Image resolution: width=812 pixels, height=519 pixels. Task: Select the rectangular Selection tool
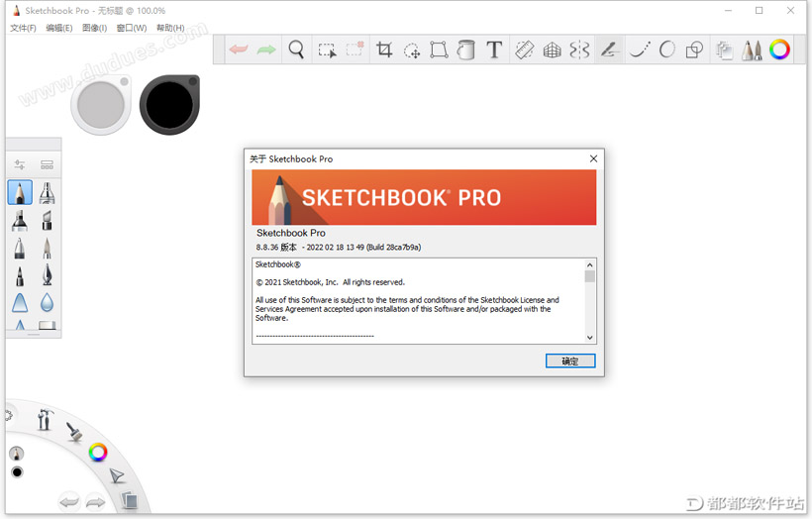(x=327, y=51)
